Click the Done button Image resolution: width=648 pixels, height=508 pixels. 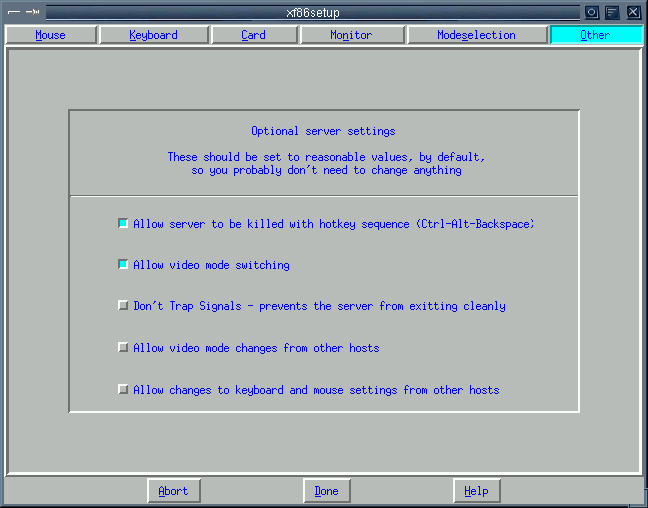click(x=326, y=491)
